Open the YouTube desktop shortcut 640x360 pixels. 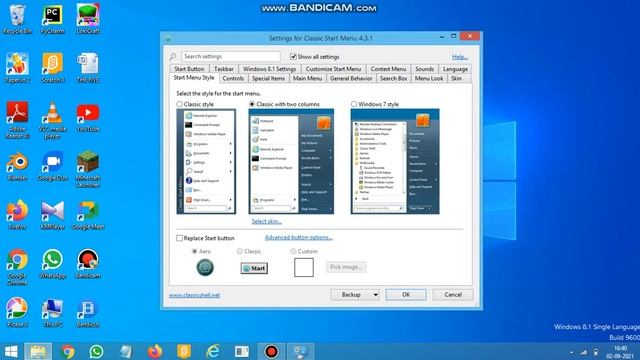pos(88,118)
